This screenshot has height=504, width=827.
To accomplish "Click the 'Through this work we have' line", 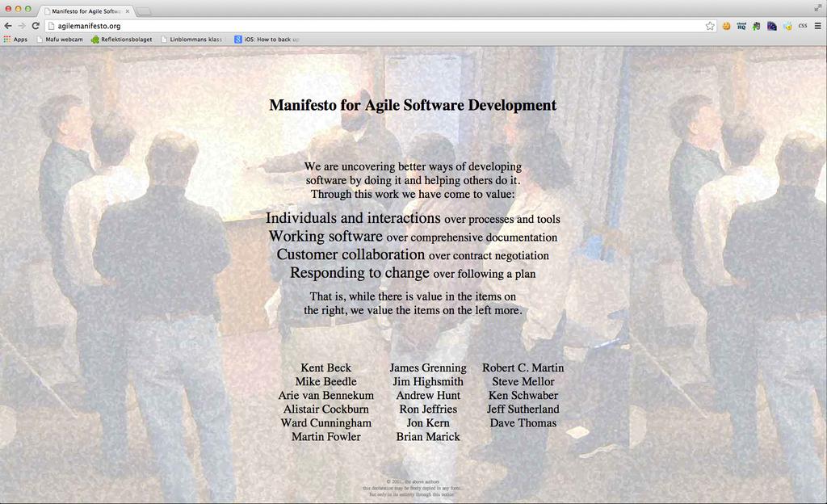I will click(413, 194).
